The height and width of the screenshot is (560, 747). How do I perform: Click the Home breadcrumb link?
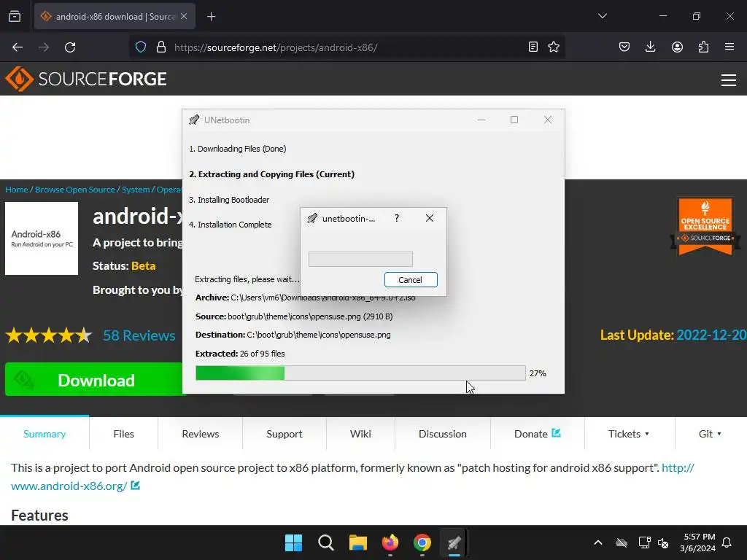coord(17,190)
